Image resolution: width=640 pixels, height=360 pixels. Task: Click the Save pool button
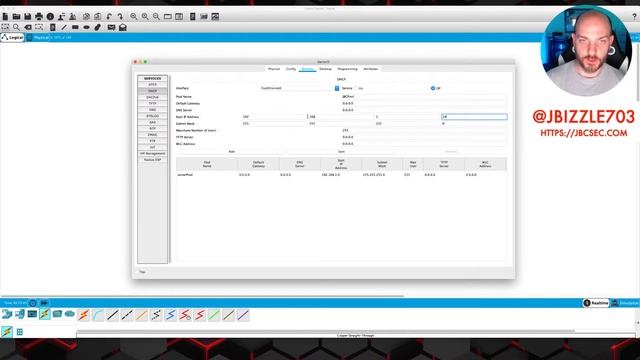tap(341, 151)
